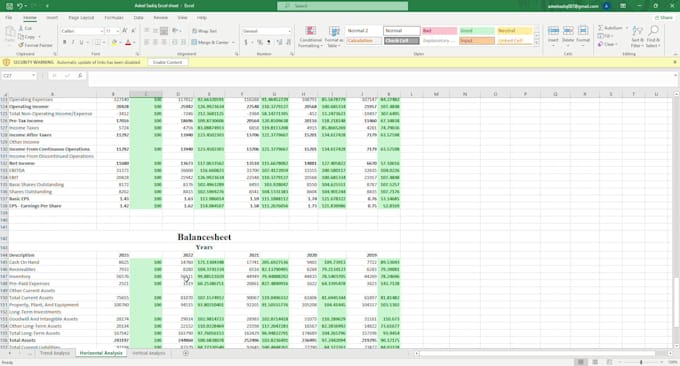The image size is (680, 366).
Task: Click Align Left icon
Action: (147, 42)
